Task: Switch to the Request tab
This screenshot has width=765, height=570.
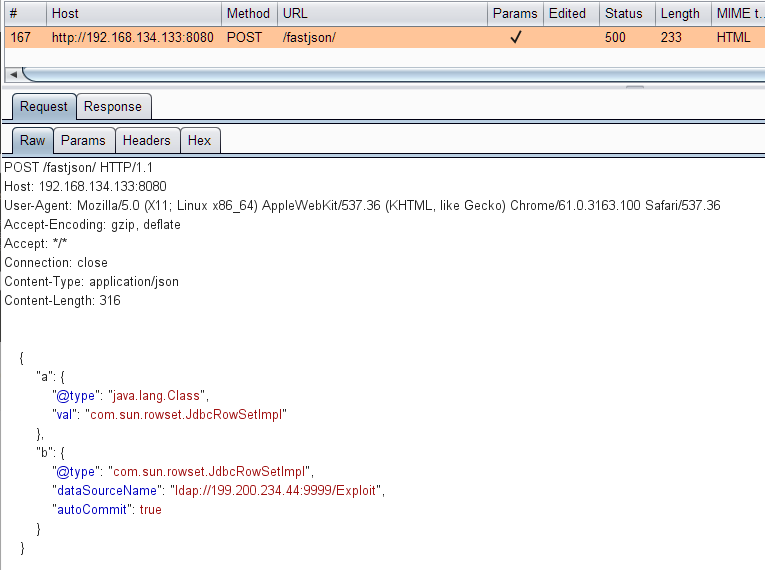Action: (x=44, y=106)
